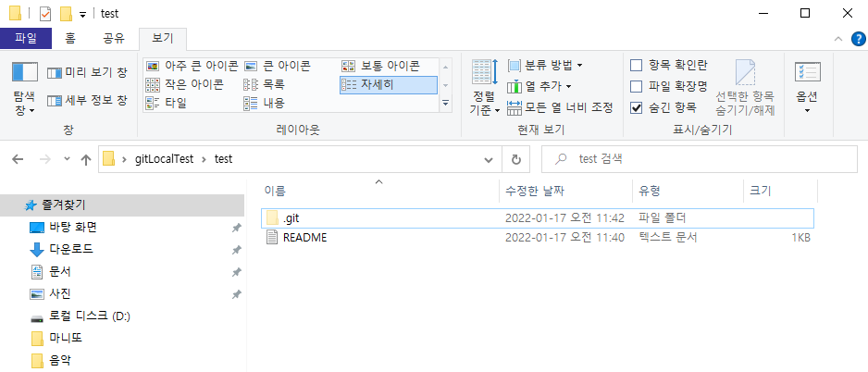Viewport: 868px width, 372px height.
Task: Enable item check boxes (항목 확인란)
Action: pos(669,66)
